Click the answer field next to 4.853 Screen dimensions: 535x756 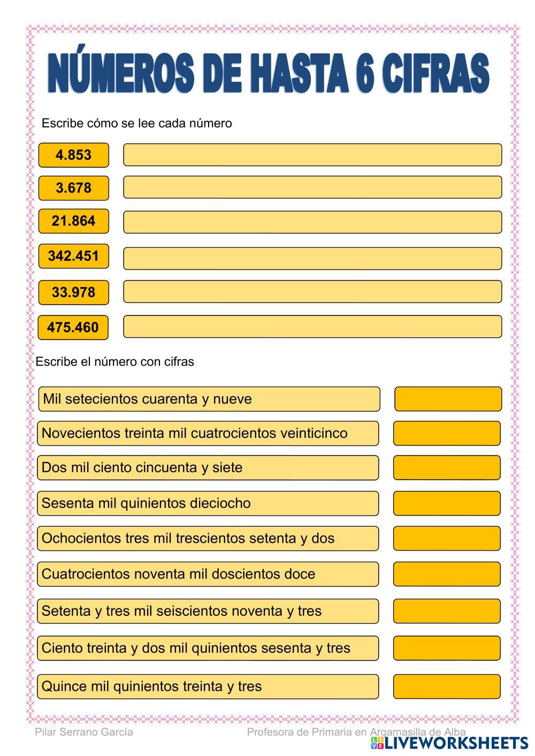click(312, 155)
